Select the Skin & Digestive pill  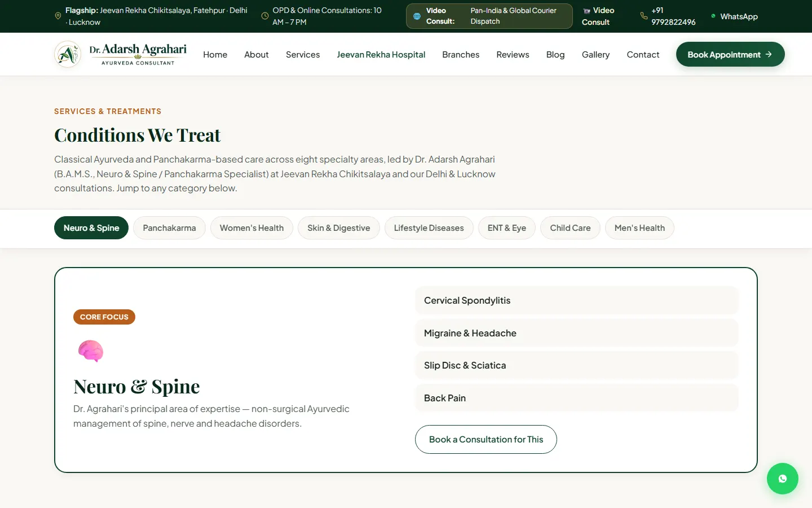point(339,228)
